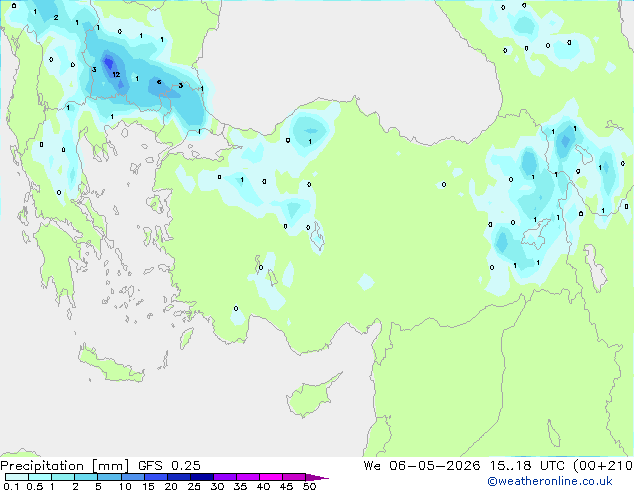Pick the 40–45 mm magenta legend swatch

tap(271, 477)
